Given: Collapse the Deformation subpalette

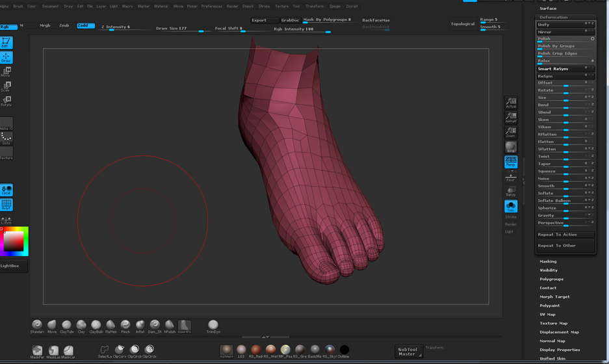Looking at the screenshot, I should point(554,17).
